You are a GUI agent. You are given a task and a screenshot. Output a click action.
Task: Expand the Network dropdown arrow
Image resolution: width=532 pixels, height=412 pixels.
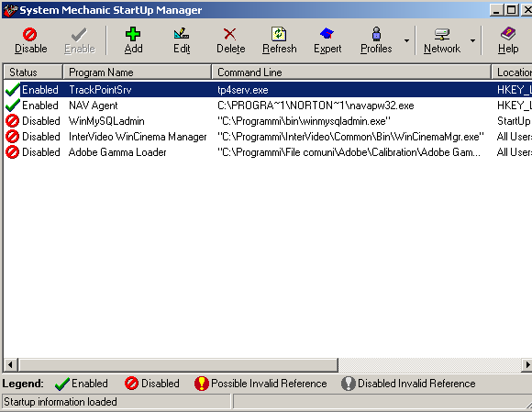[x=472, y=40]
